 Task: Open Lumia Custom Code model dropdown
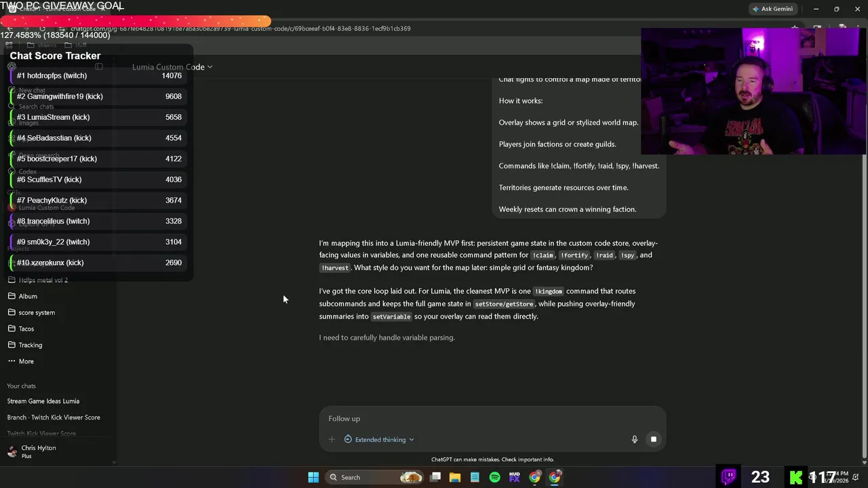pyautogui.click(x=172, y=67)
